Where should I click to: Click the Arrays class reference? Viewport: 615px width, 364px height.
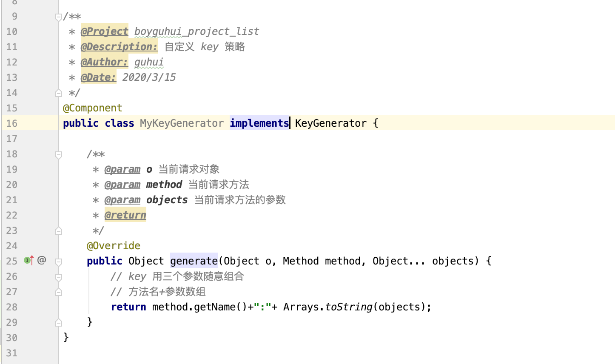point(301,307)
